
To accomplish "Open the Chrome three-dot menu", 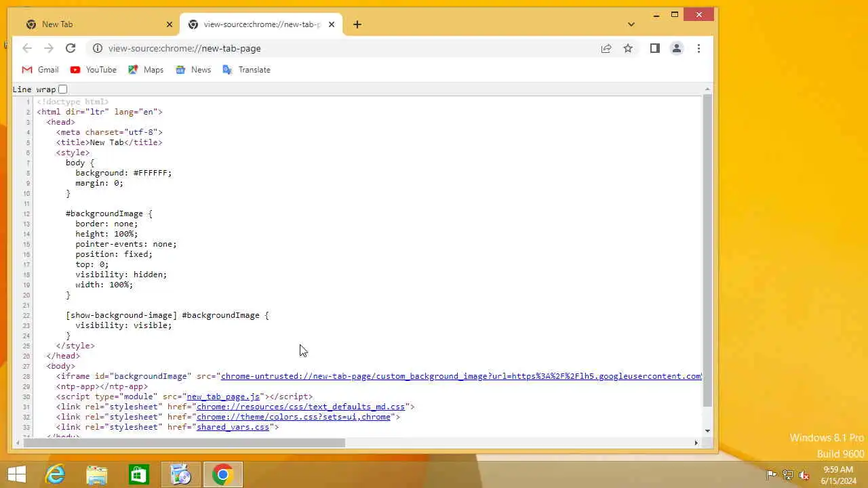I will 698,48.
